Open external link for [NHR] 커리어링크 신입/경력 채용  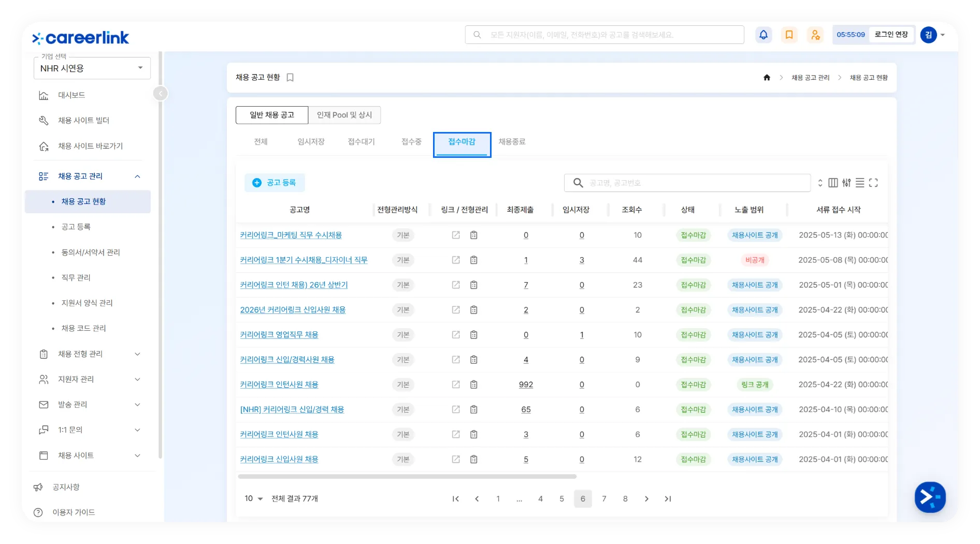pos(456,409)
